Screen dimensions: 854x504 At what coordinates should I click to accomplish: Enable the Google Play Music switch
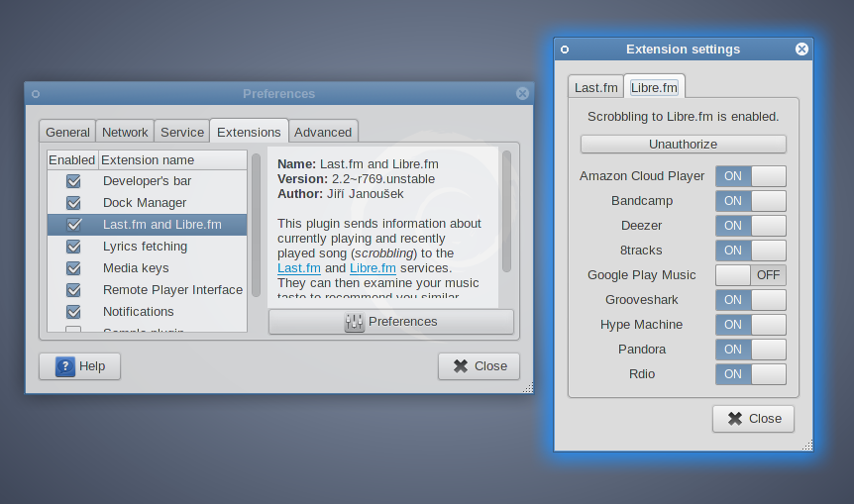coord(751,275)
